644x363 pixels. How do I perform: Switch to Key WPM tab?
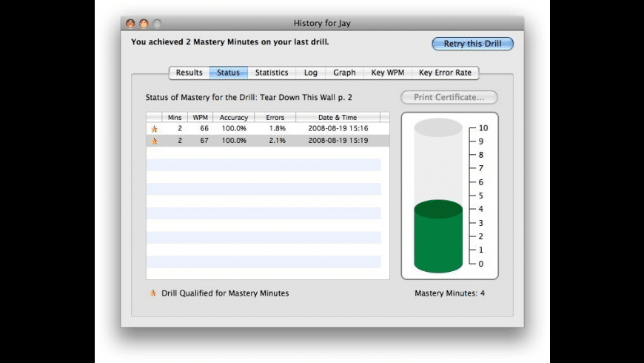pyautogui.click(x=388, y=73)
